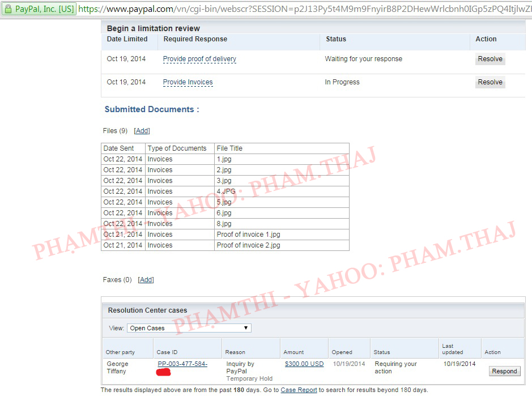
Task: Click the green padlock security icon
Action: click(8, 9)
